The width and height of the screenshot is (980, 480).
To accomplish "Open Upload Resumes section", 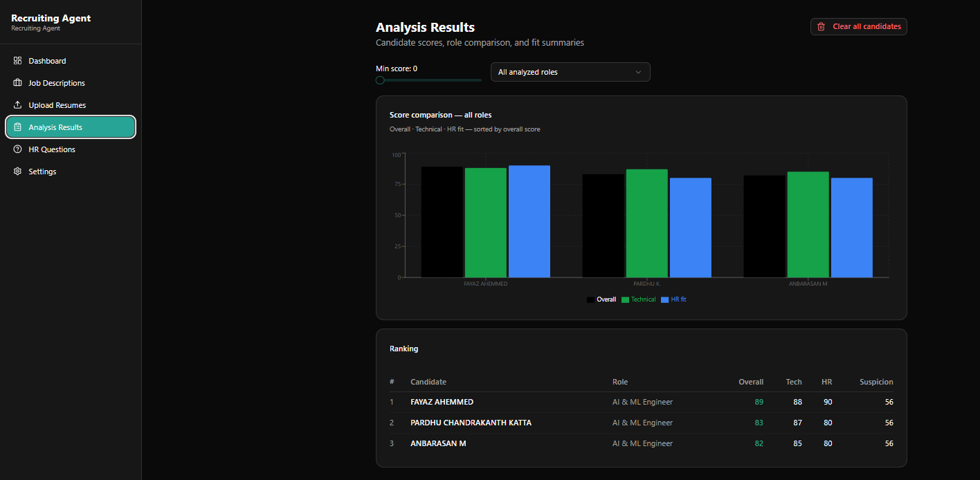I will pos(71,105).
